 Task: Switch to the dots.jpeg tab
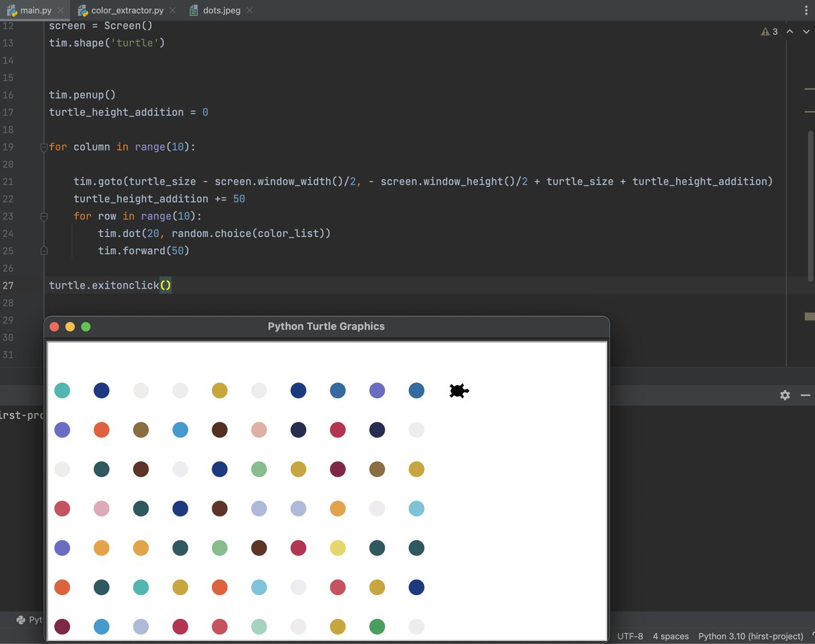pyautogui.click(x=221, y=10)
